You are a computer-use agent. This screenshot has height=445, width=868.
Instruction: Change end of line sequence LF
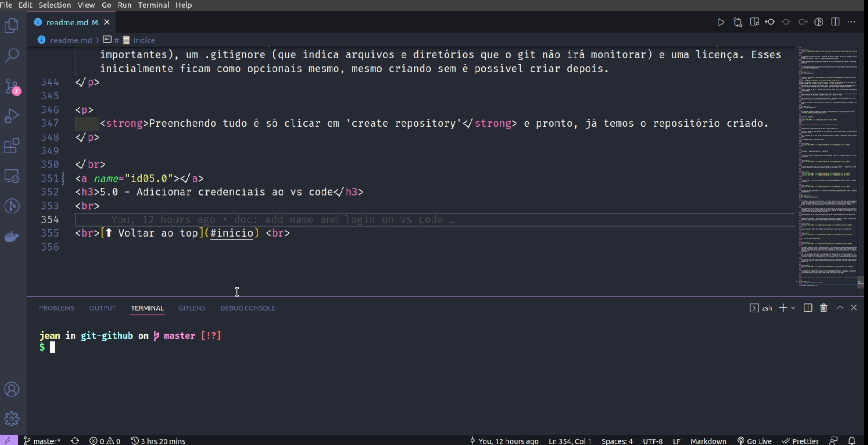click(676, 440)
